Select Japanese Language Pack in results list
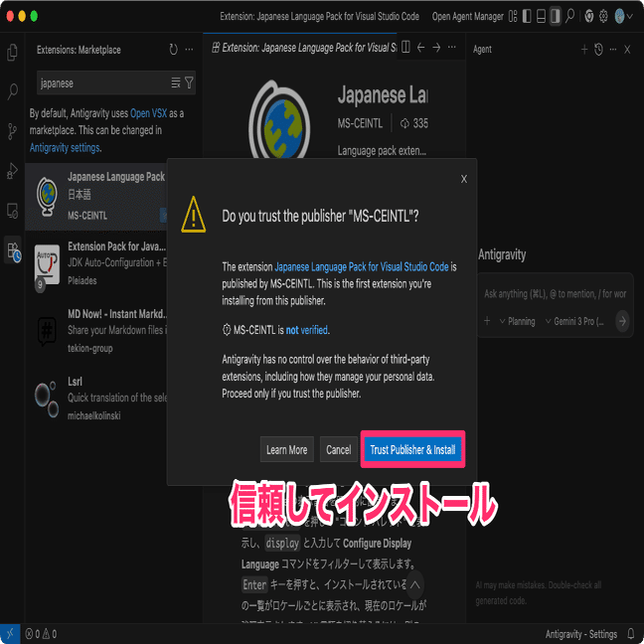 tap(96, 197)
